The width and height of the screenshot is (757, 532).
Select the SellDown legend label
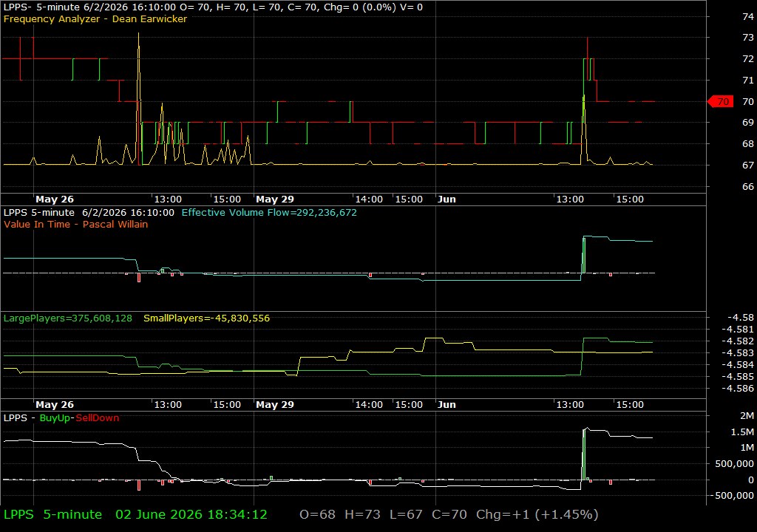(x=97, y=418)
